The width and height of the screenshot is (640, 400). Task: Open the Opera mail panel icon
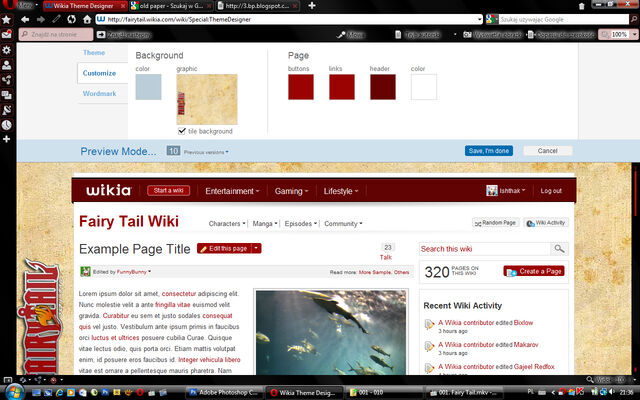pyautogui.click(x=7, y=35)
